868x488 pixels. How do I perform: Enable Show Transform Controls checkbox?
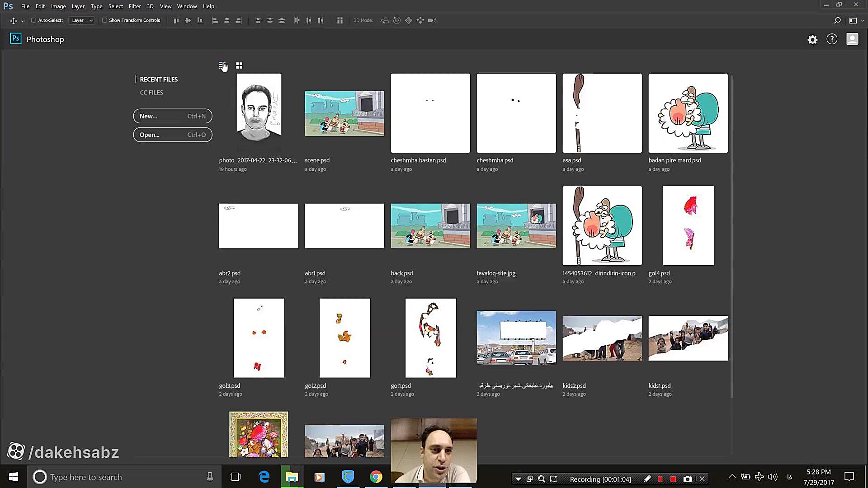coord(104,20)
